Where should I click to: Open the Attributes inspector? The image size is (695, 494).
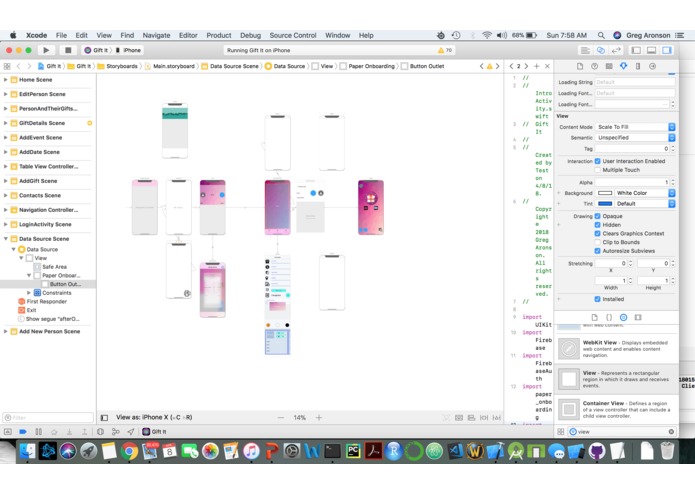[624, 66]
